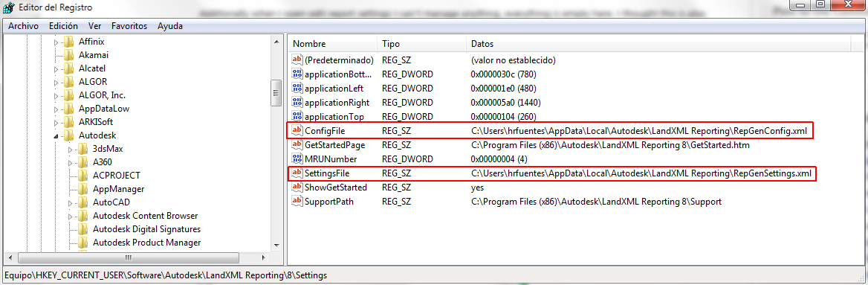Expand the A360 subkey
The image size is (868, 285).
(x=70, y=162)
